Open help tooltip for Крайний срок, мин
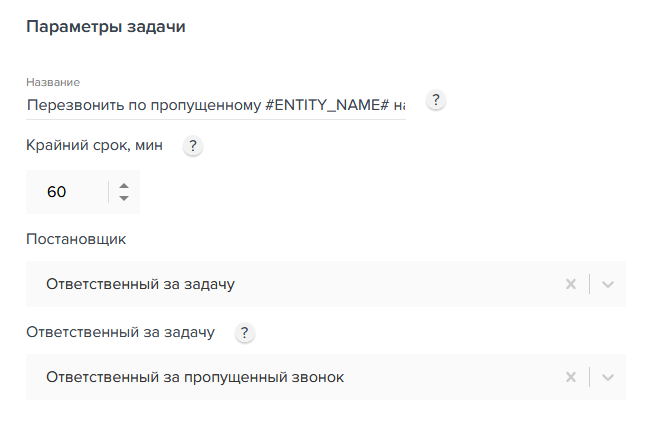656x429 pixels. click(x=193, y=146)
